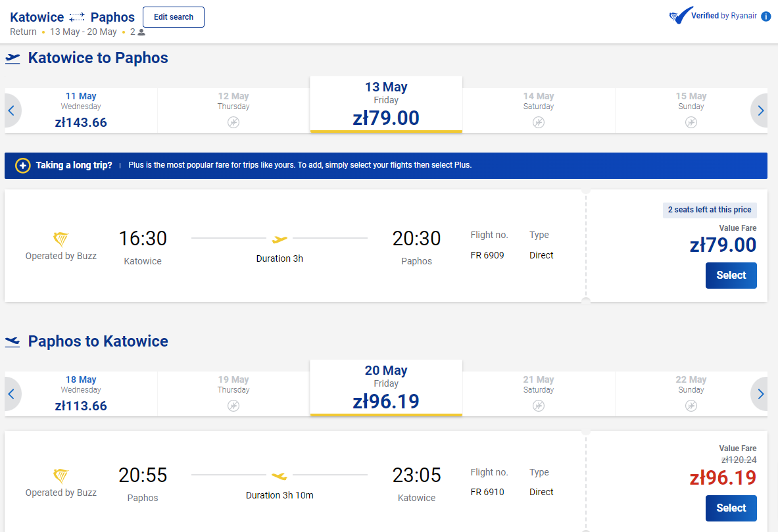778x532 pixels.
Task: Click the yellow plane on outbound duration line
Action: point(280,239)
